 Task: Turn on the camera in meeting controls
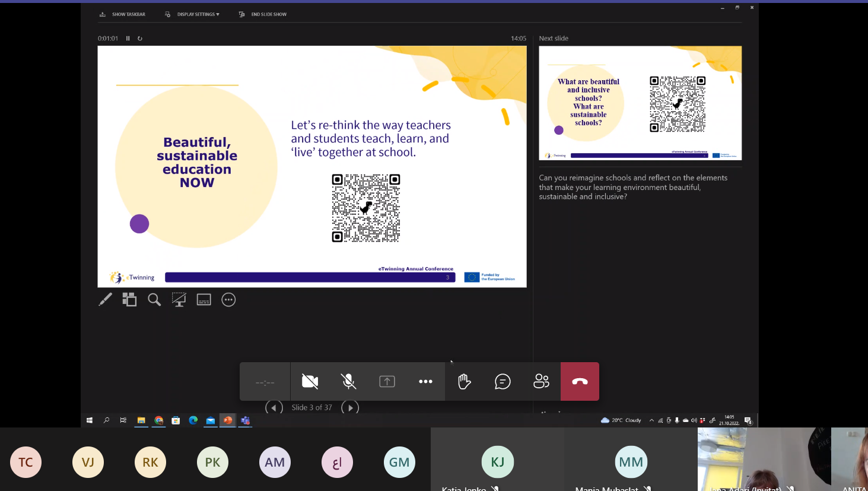tap(310, 381)
